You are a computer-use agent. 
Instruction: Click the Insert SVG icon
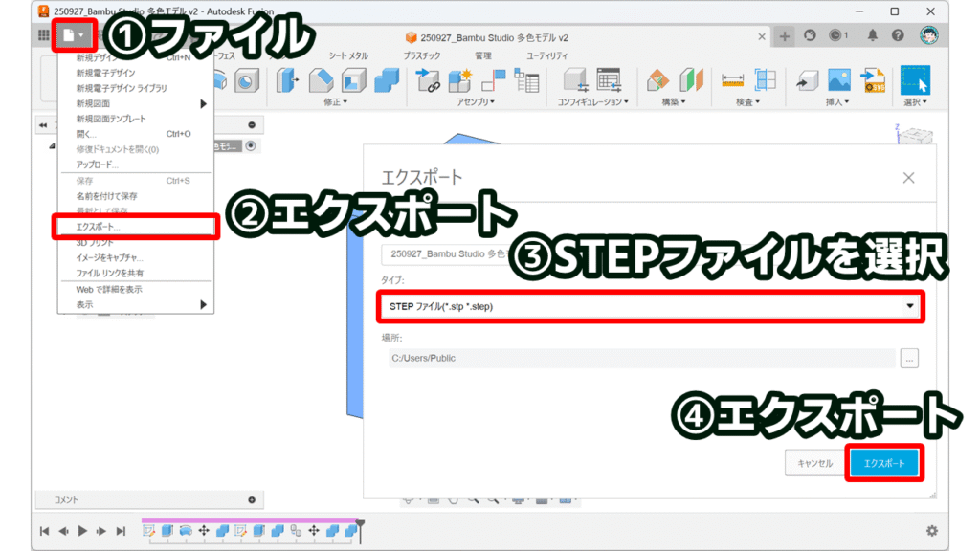[872, 79]
